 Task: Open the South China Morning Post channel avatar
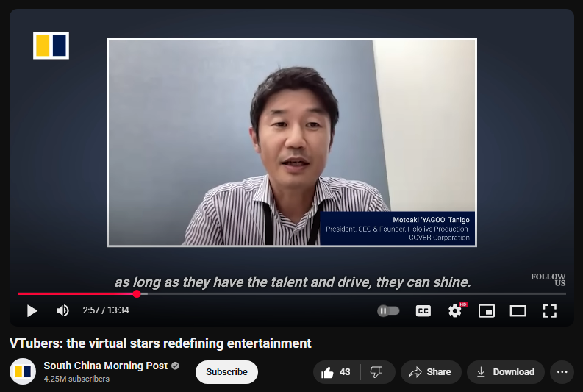(23, 372)
